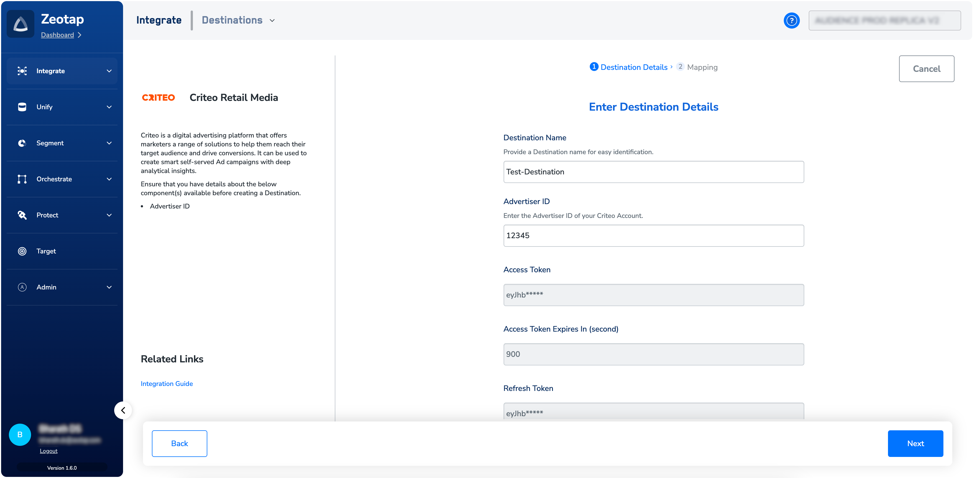The height and width of the screenshot is (478, 980).
Task: Expand the Unify menu chevron
Action: pos(109,107)
